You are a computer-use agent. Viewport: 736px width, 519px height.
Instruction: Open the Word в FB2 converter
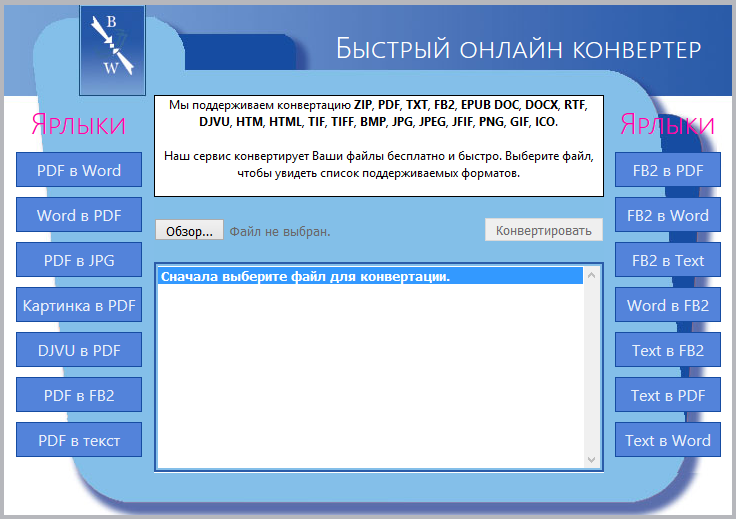[x=668, y=305]
